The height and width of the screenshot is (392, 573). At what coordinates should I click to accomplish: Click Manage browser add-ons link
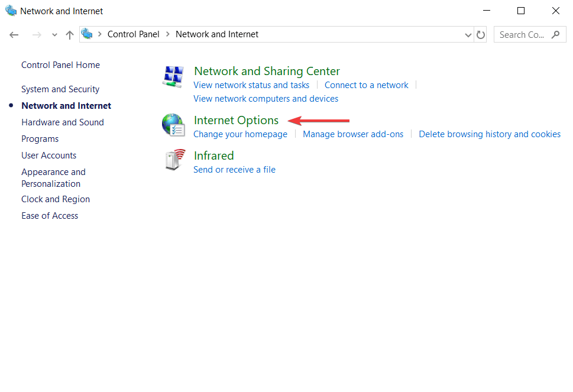pos(353,134)
